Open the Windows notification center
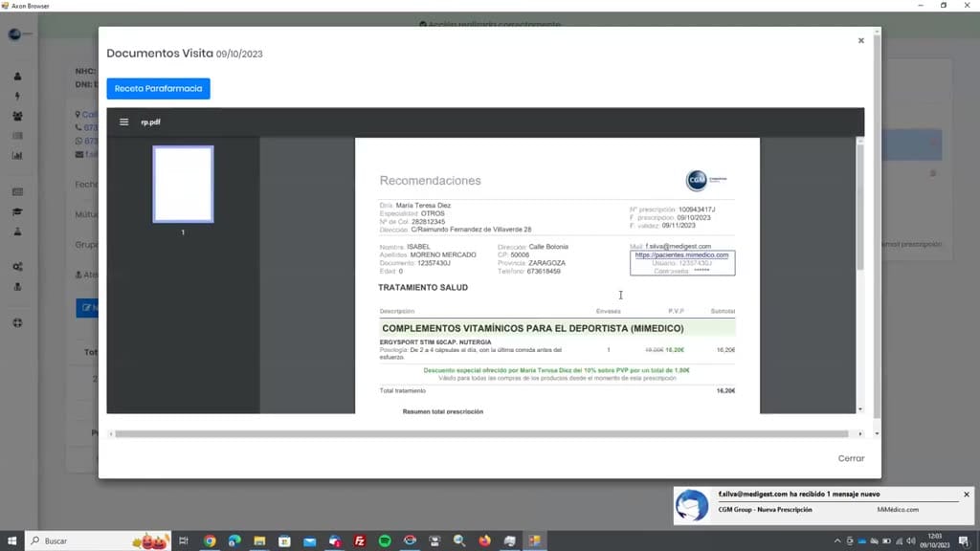The width and height of the screenshot is (980, 551). [x=964, y=541]
